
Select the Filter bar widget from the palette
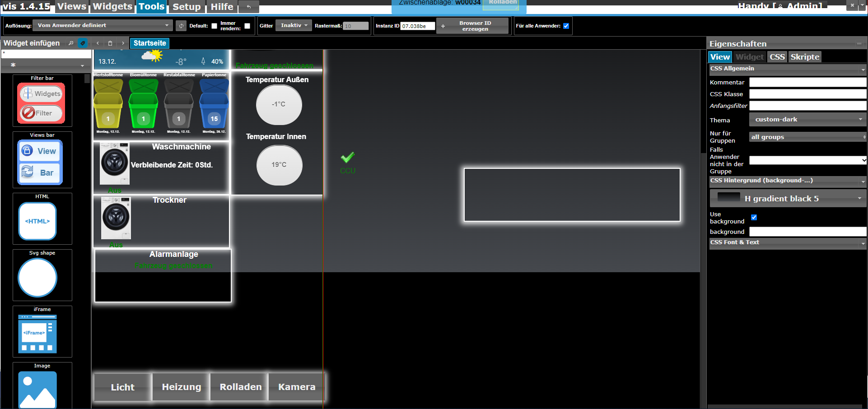42,100
